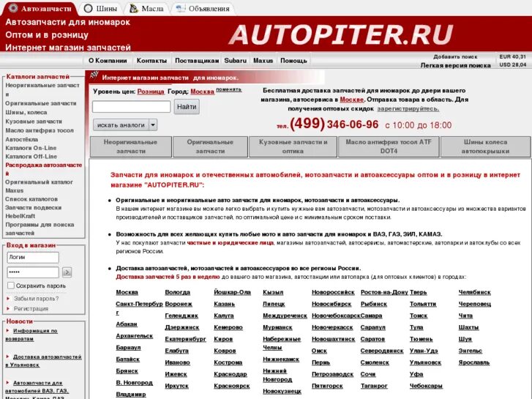Click the AUTOPITER.RU logo
The height and width of the screenshot is (399, 532).
(x=341, y=34)
